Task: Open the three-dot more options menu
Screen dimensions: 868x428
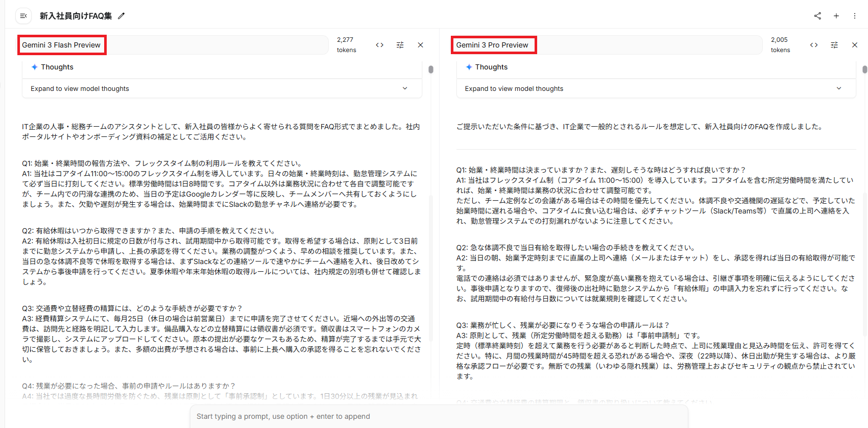Action: pos(855,16)
